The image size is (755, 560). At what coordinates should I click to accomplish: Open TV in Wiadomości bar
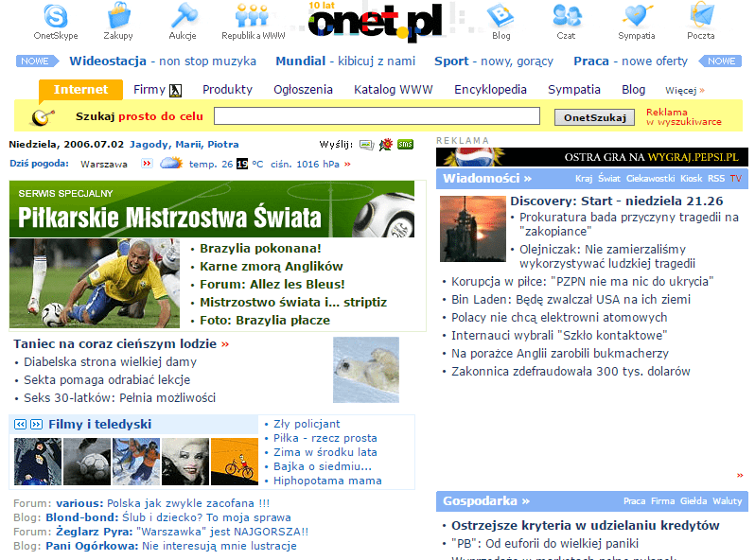click(x=736, y=179)
